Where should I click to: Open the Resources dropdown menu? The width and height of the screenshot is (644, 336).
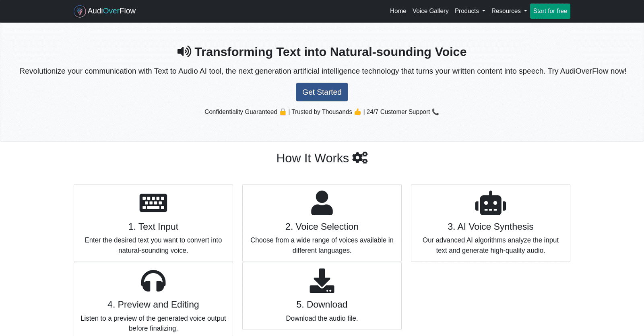(x=509, y=11)
